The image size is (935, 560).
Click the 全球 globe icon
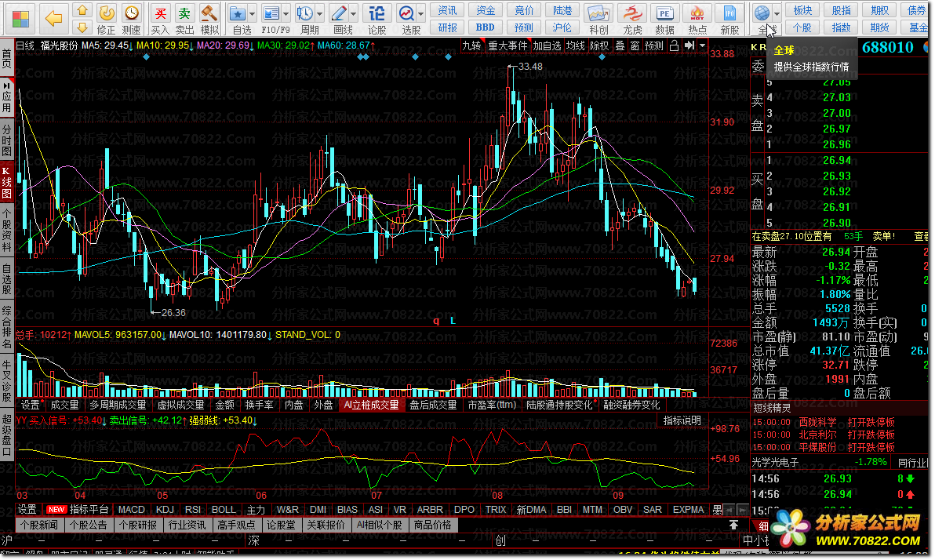click(762, 13)
